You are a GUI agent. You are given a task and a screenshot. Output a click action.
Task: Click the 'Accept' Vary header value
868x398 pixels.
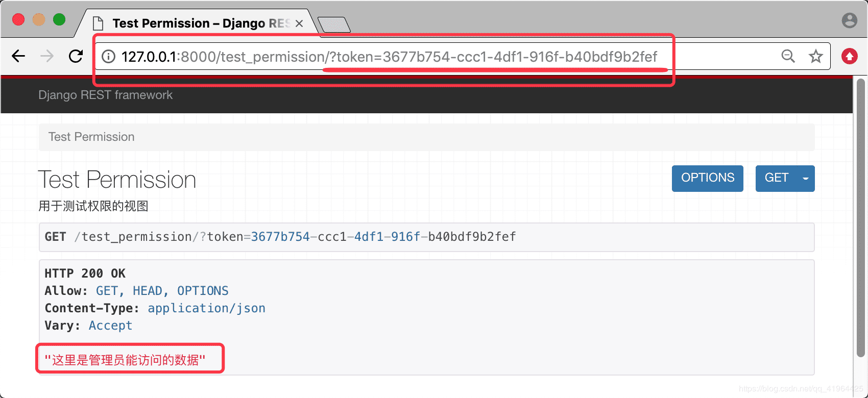click(x=111, y=326)
